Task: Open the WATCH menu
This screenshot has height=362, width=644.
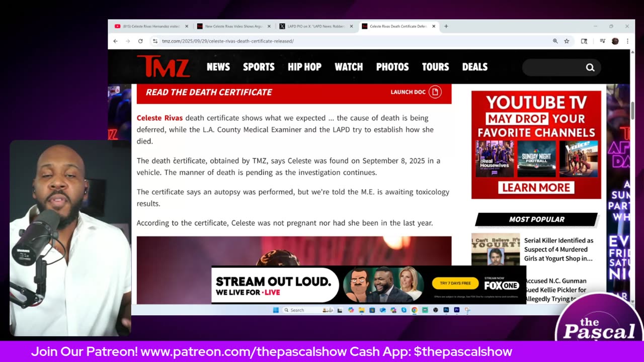Action: [349, 67]
